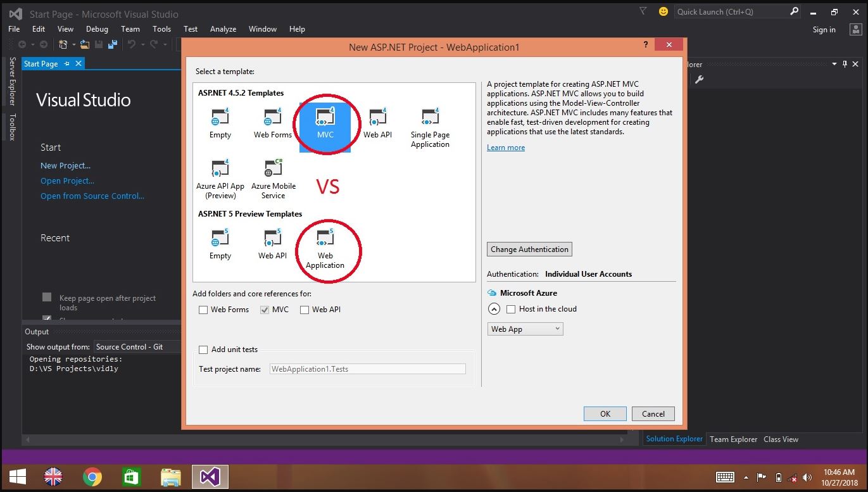Pick the ASP.NET 4.5.2 Web API template
The width and height of the screenshot is (868, 492).
click(377, 123)
